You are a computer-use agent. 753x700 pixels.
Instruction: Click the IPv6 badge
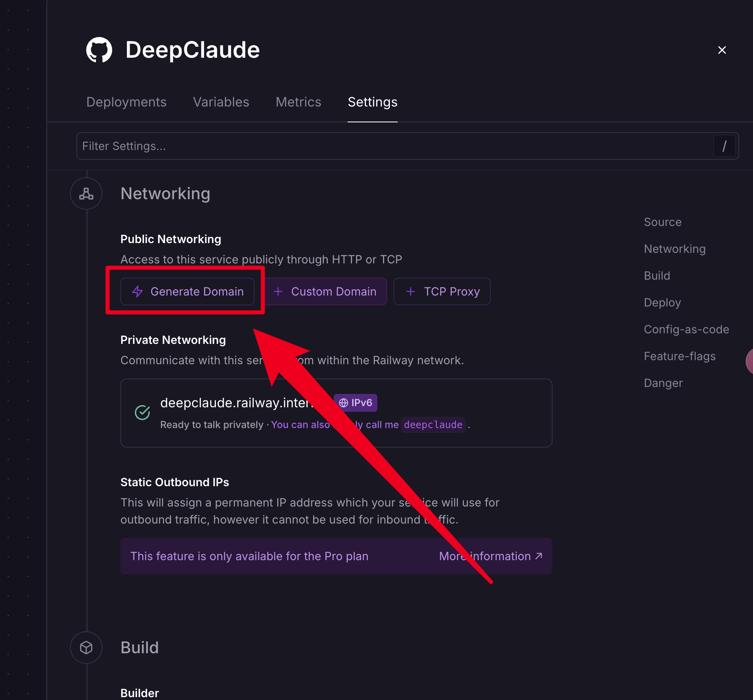[356, 403]
